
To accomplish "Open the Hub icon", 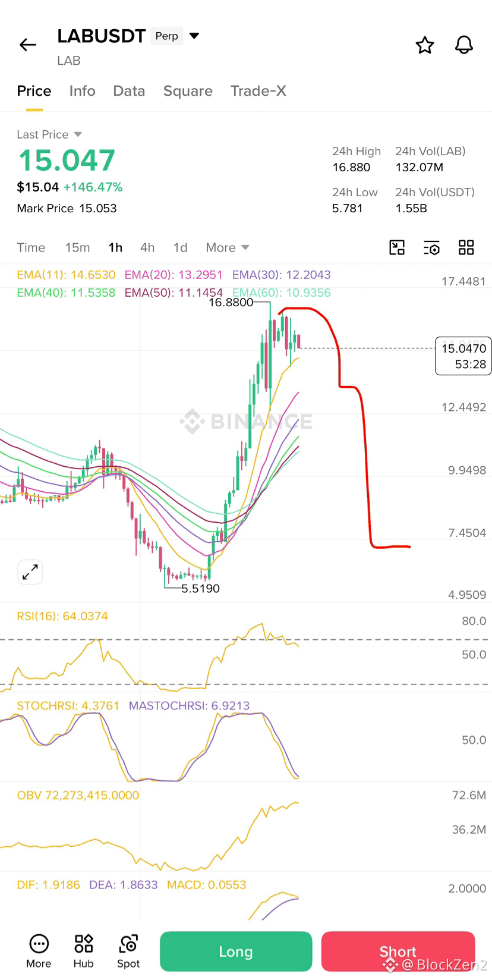I will pyautogui.click(x=84, y=951).
